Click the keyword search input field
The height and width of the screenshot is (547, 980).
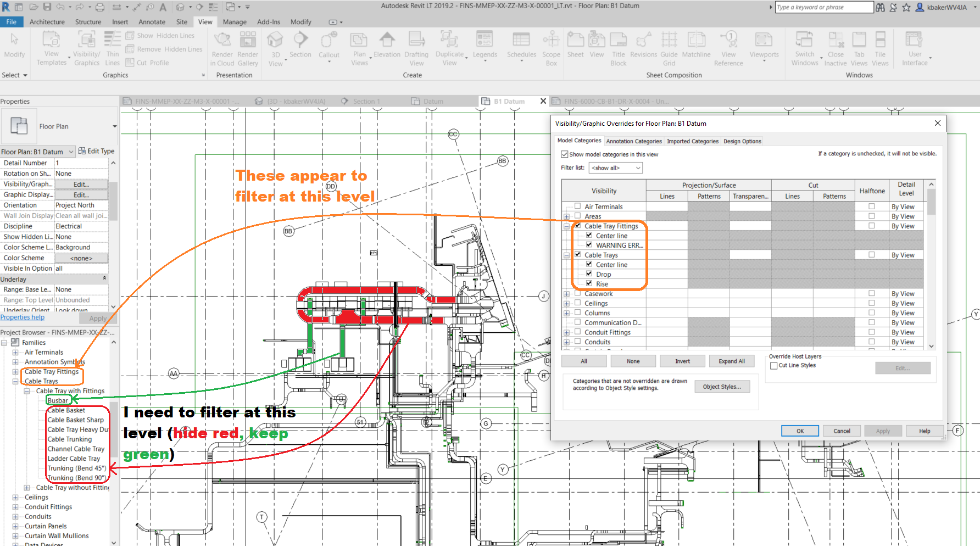point(823,7)
